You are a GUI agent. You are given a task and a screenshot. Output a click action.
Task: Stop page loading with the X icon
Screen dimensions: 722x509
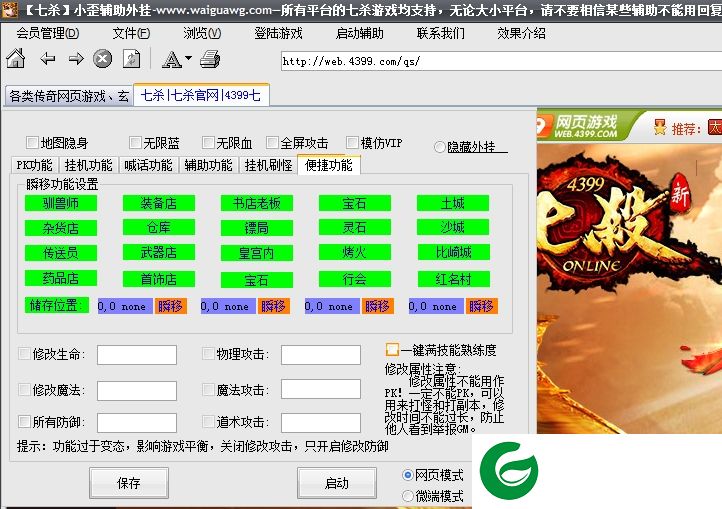(x=102, y=59)
